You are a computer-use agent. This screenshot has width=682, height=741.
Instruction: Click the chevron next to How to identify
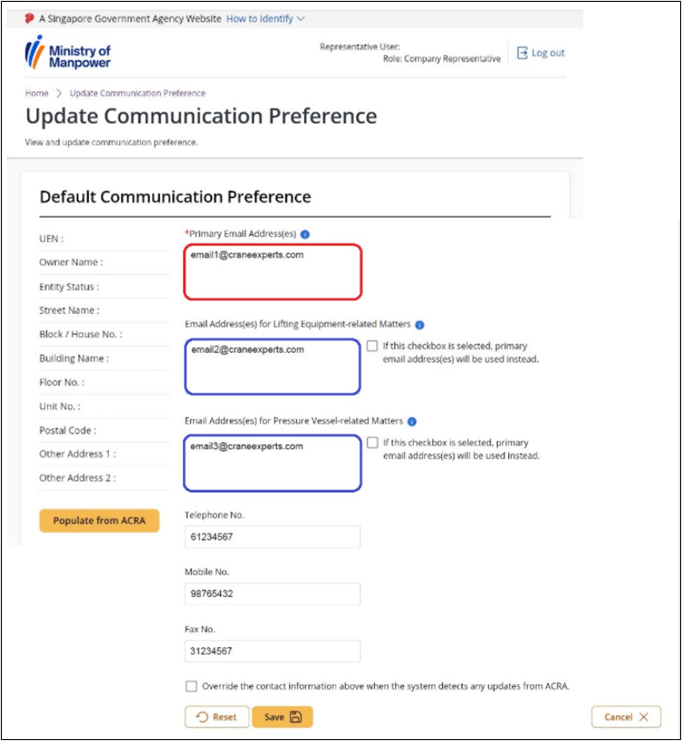pyautogui.click(x=301, y=19)
